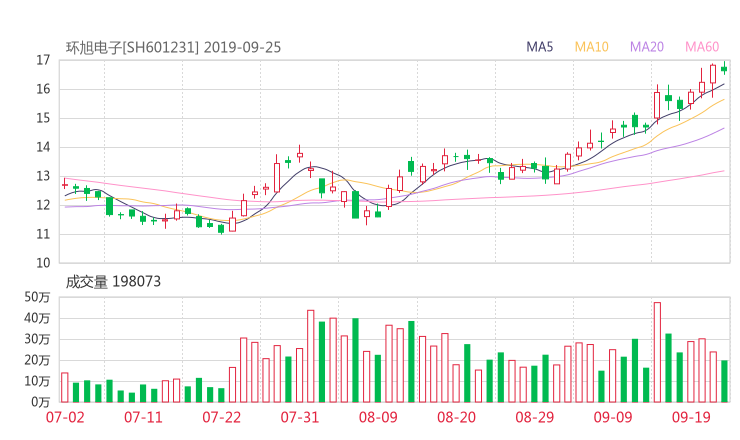
Task: Click the 09-09 date label
Action: [613, 417]
